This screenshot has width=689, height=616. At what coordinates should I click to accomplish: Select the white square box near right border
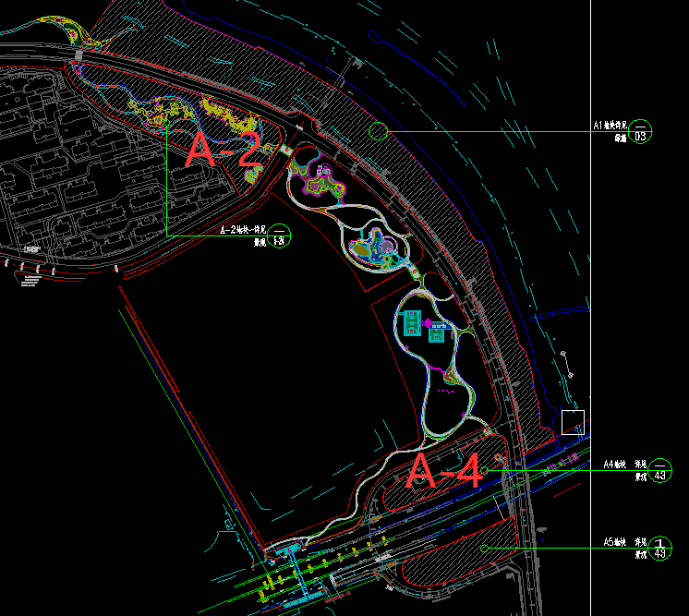coord(573,422)
